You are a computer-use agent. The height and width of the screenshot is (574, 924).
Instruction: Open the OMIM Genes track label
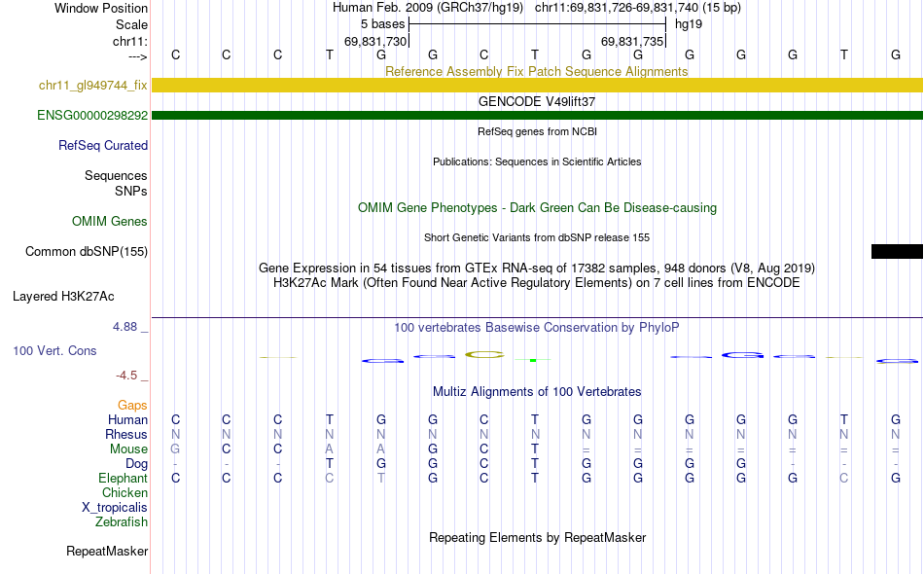[x=110, y=222]
